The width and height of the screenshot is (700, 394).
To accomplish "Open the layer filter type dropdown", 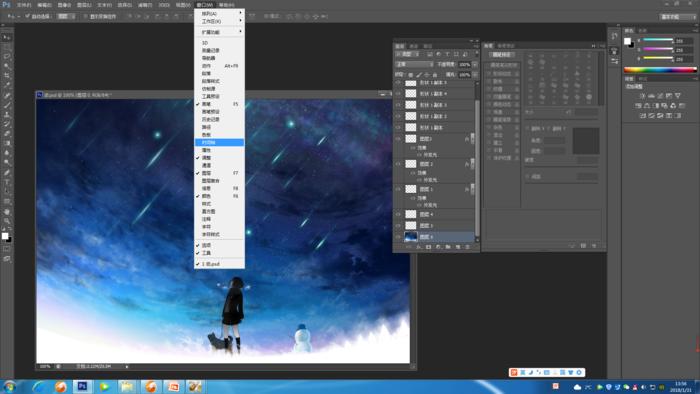I will click(408, 54).
